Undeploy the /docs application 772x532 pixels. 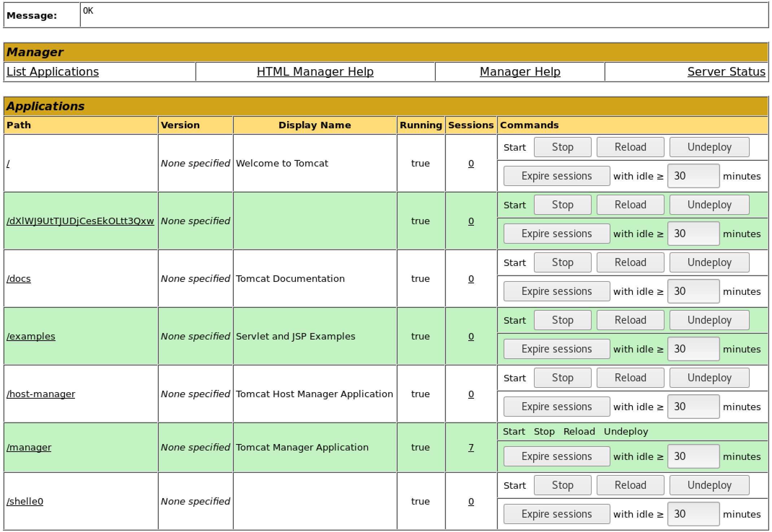pos(709,262)
